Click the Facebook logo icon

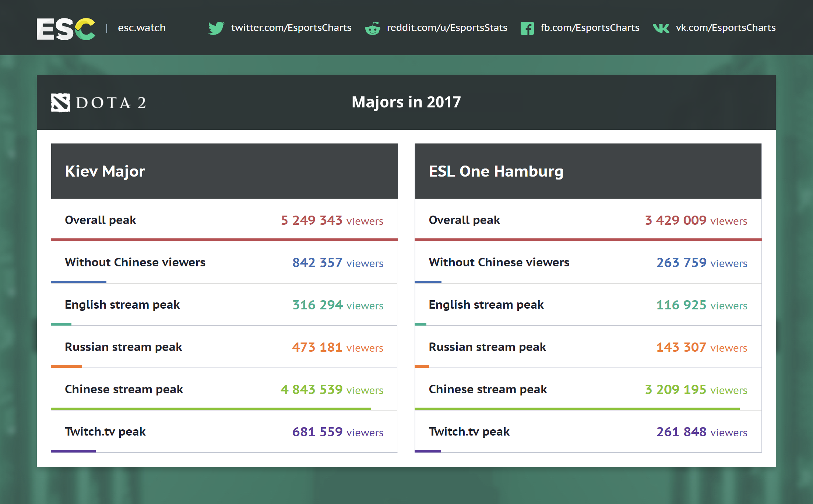click(x=527, y=28)
